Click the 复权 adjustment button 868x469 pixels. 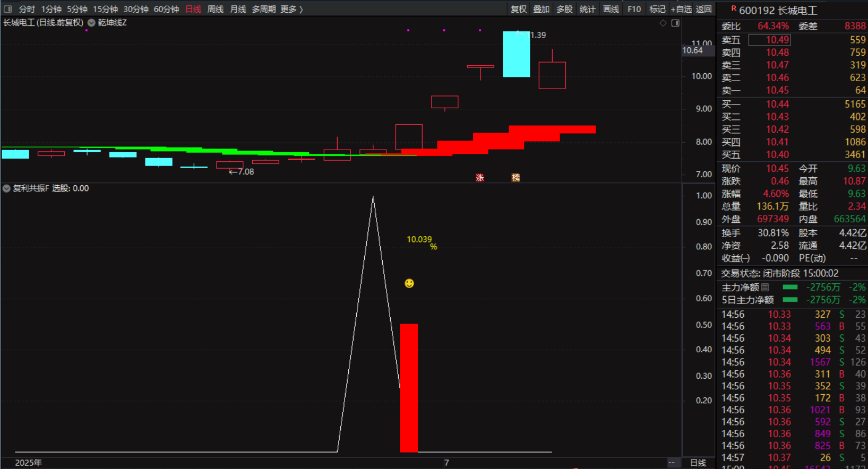click(x=518, y=9)
